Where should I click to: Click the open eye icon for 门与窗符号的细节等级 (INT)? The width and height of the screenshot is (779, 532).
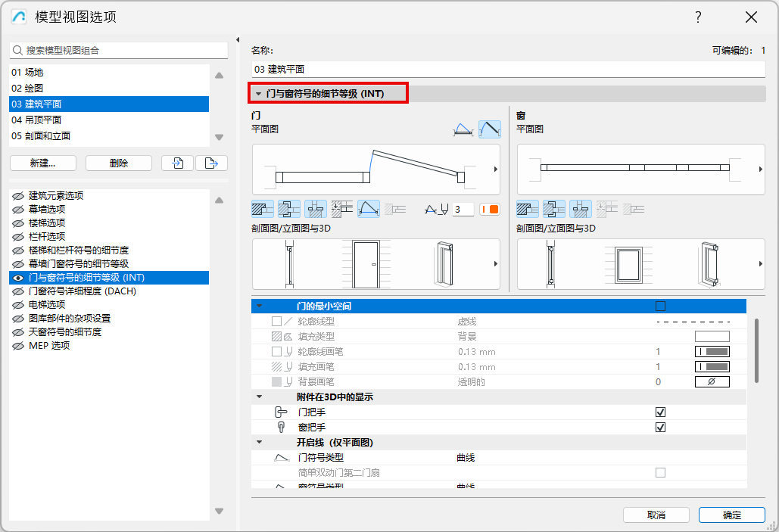pos(18,278)
